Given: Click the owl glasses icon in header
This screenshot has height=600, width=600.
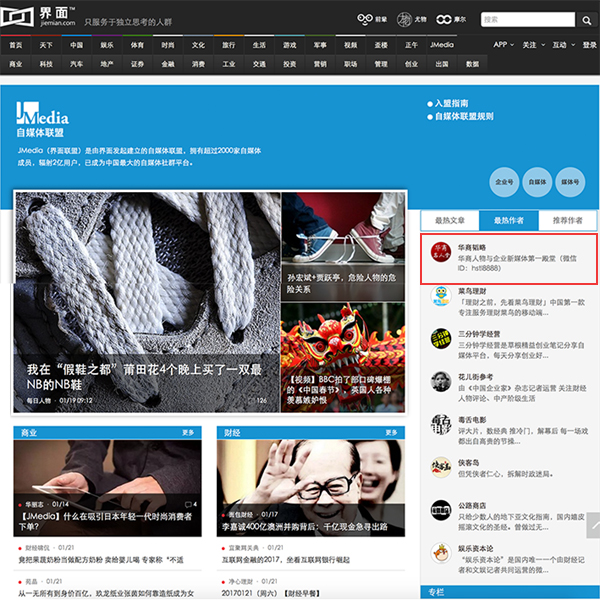Looking at the screenshot, I should [365, 19].
